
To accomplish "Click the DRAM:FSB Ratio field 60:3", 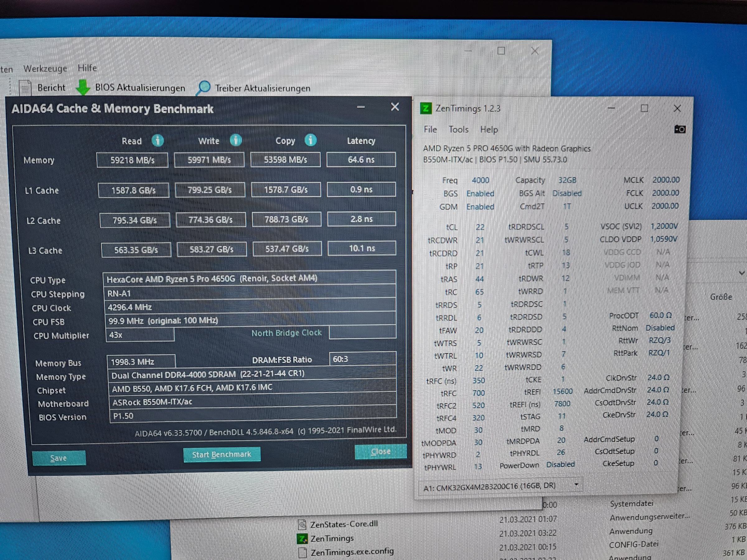I will [x=363, y=359].
